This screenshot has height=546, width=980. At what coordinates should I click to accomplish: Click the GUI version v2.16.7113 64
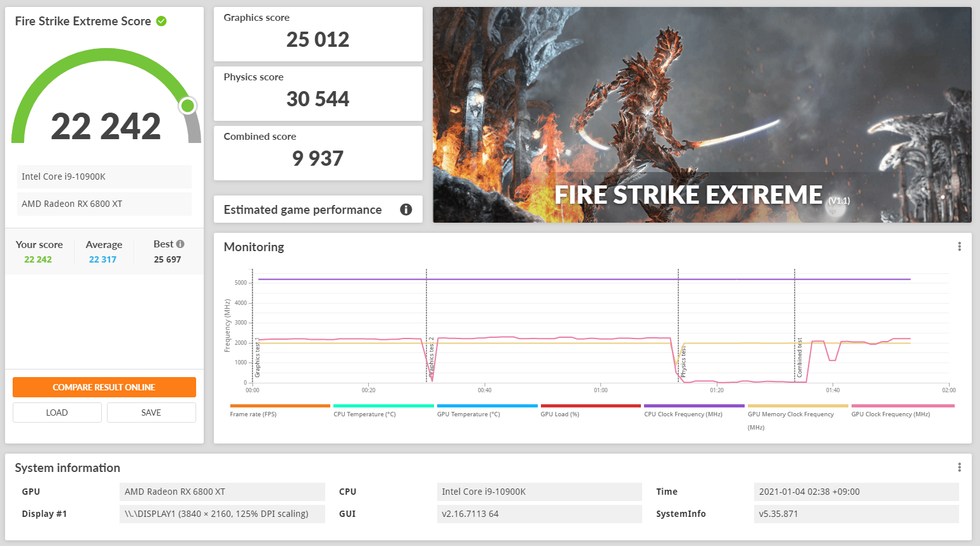[x=539, y=514]
